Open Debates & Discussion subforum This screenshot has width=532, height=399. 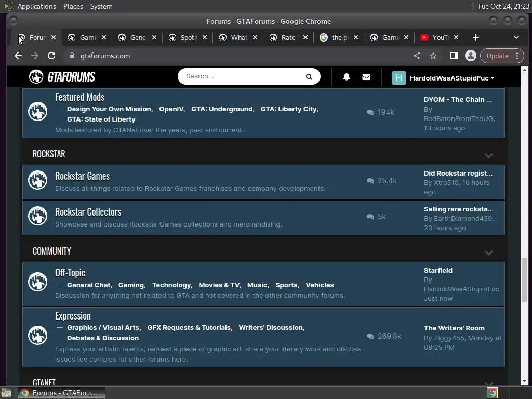[103, 338]
